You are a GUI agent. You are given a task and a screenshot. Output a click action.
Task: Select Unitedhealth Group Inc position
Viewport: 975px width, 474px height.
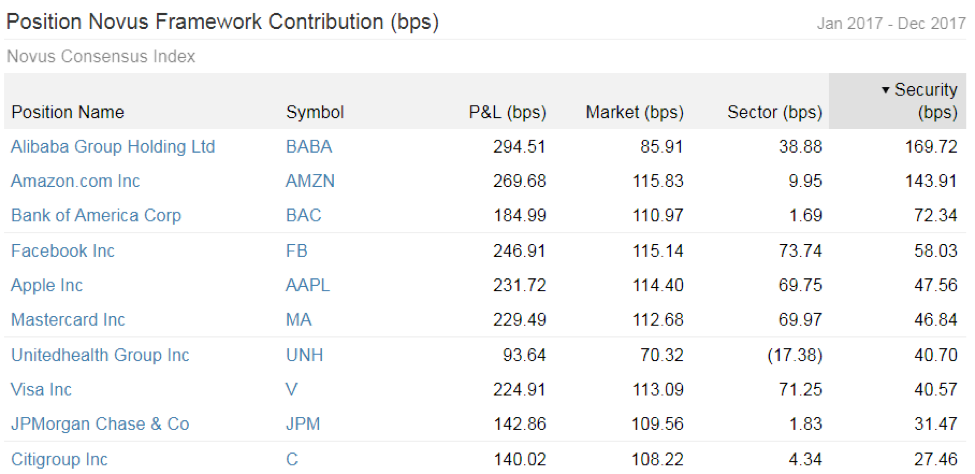(100, 356)
